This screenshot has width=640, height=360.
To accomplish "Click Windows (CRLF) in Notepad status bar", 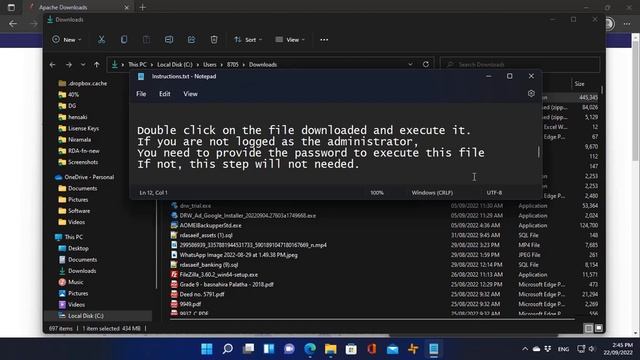I will pyautogui.click(x=432, y=193).
